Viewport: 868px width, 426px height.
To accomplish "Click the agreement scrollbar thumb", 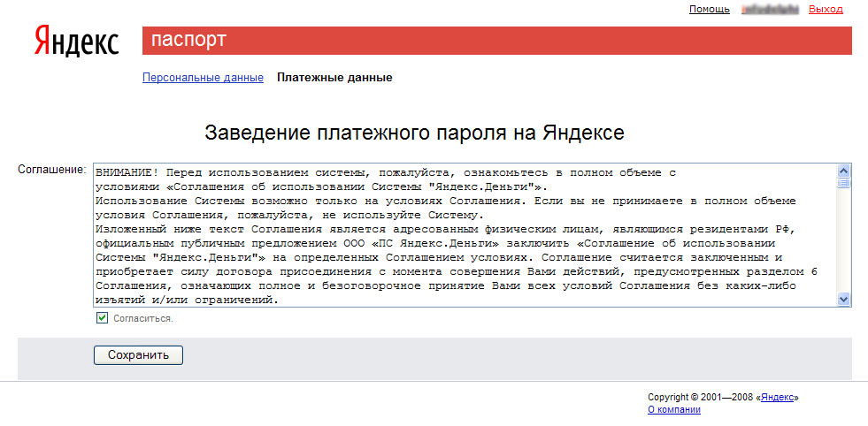I will [x=843, y=184].
